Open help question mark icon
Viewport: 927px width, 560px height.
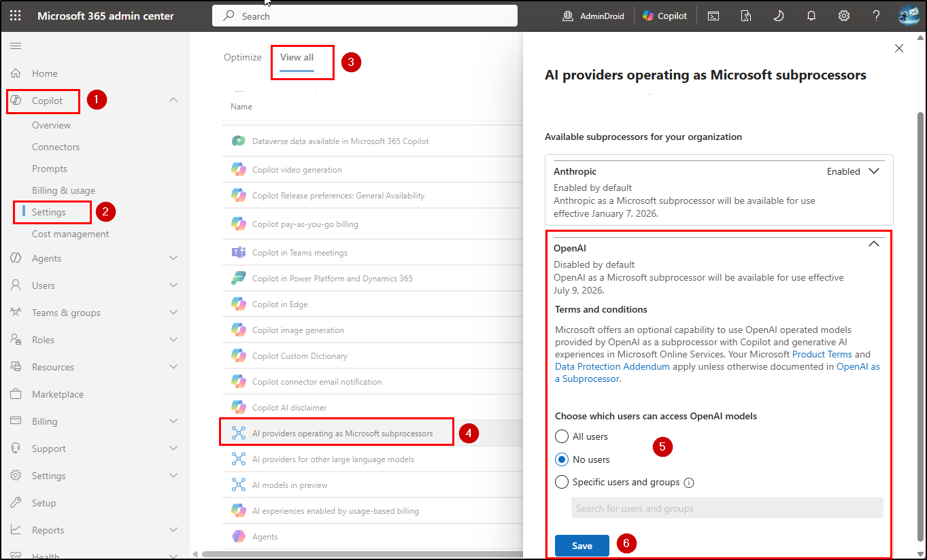tap(877, 16)
